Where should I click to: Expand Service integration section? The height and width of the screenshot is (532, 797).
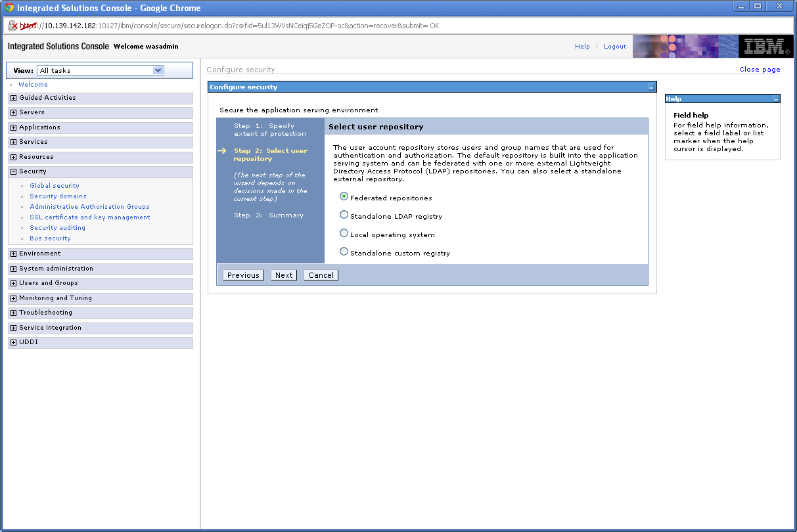[x=13, y=328]
